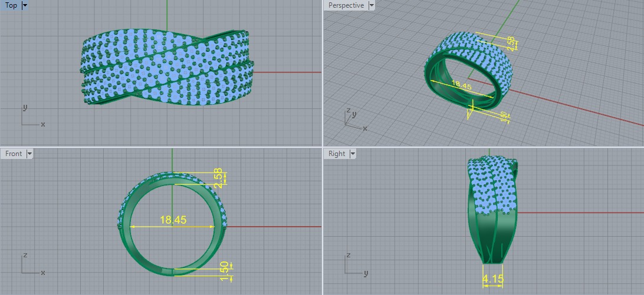The height and width of the screenshot is (295, 644).
Task: Open the Top viewport dropdown arrow
Action: 25,5
